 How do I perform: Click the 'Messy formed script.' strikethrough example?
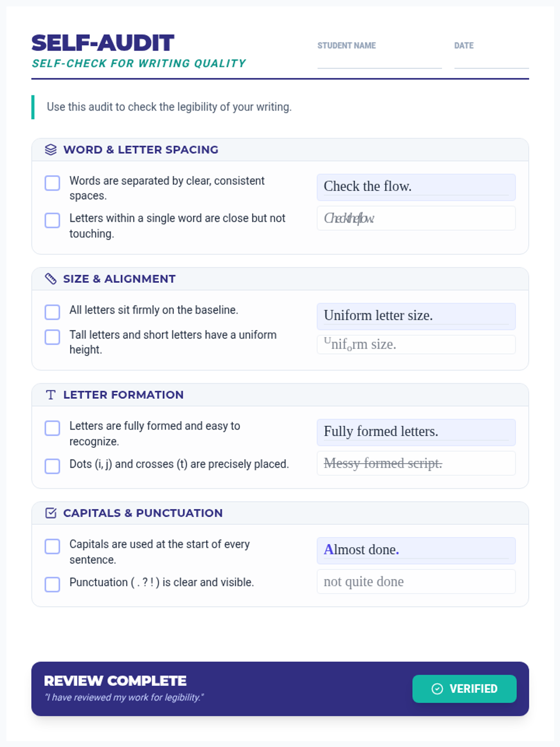tap(416, 463)
